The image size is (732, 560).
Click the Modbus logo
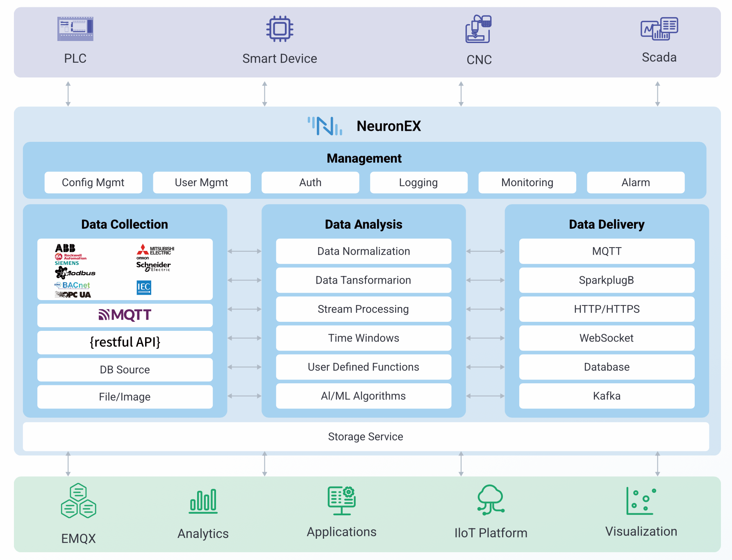point(75,273)
